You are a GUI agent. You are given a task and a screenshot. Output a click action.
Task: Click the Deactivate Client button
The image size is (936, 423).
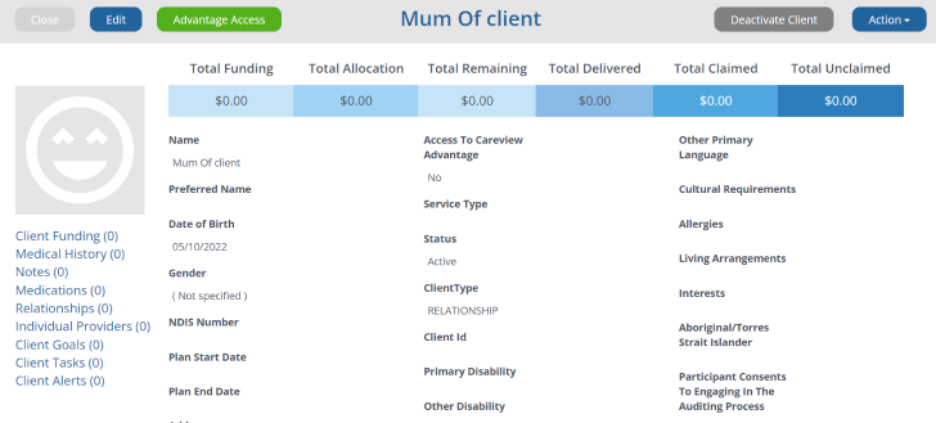pos(773,20)
